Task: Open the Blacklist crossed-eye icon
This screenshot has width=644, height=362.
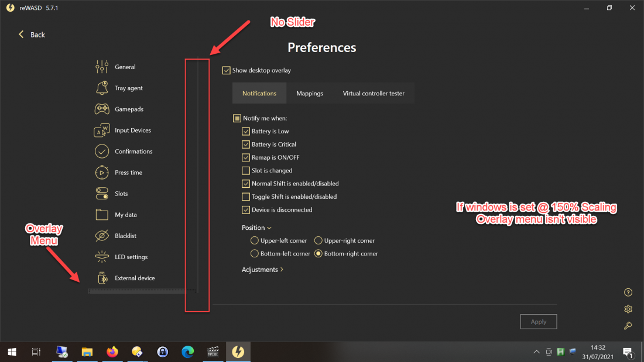Action: click(x=102, y=236)
